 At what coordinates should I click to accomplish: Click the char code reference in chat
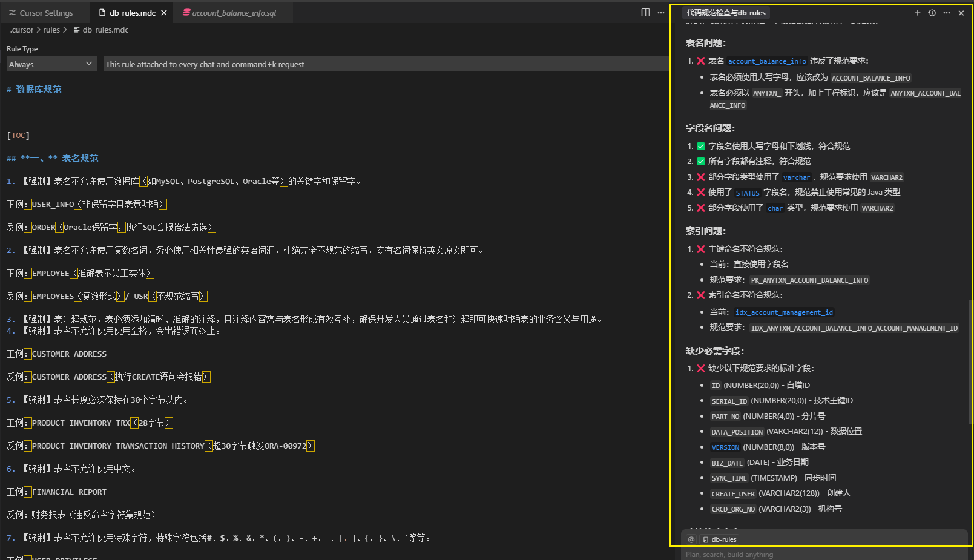click(775, 209)
